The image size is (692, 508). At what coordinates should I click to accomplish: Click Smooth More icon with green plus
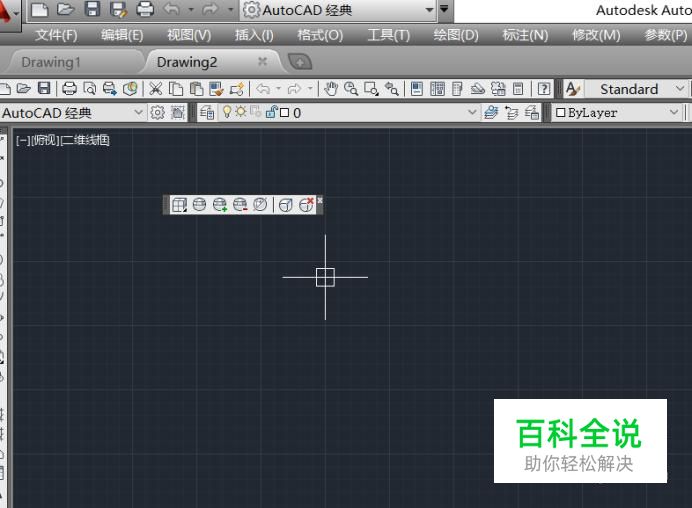pos(220,205)
